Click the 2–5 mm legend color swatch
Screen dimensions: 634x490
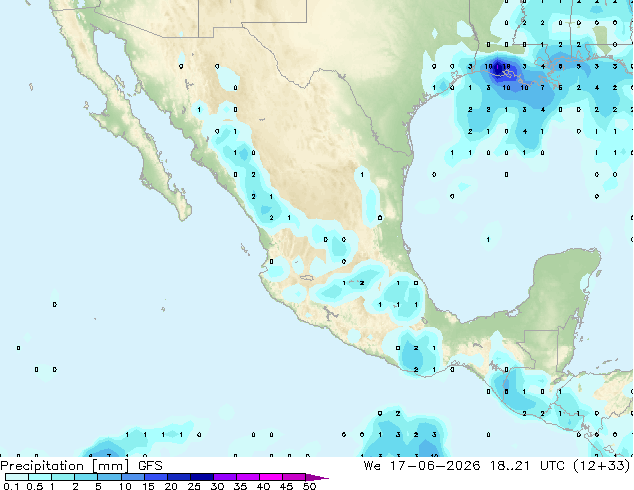point(86,477)
